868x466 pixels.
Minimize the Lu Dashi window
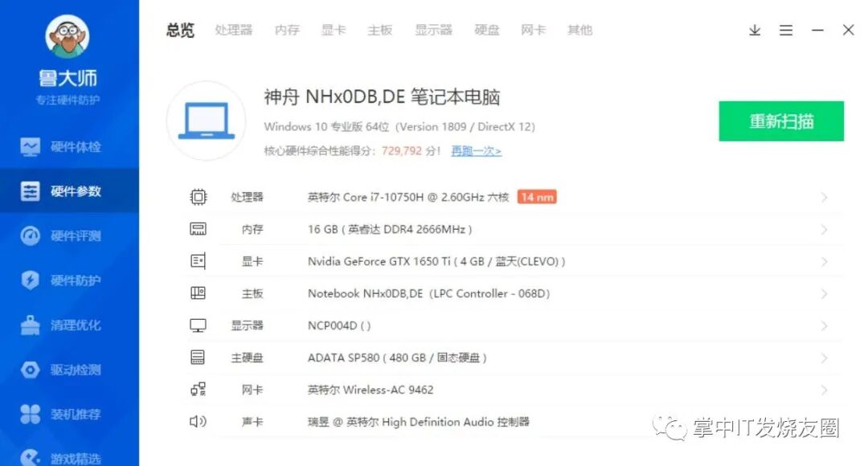817,30
